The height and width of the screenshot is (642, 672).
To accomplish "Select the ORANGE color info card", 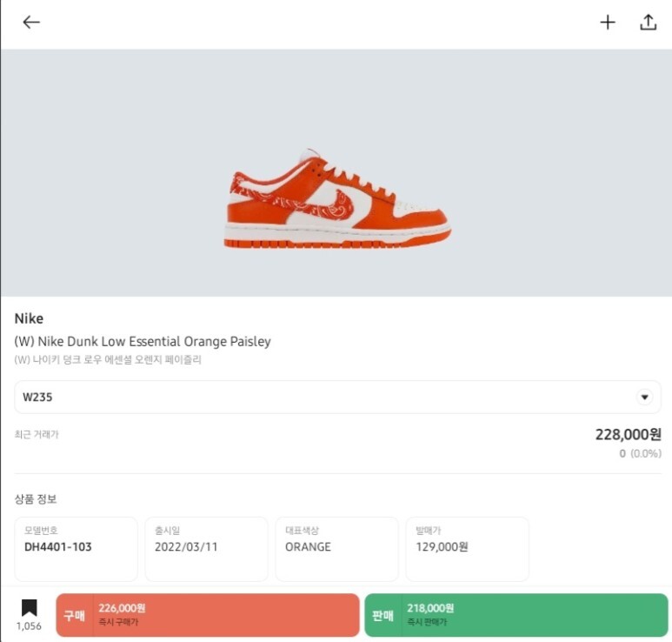I will pyautogui.click(x=336, y=549).
